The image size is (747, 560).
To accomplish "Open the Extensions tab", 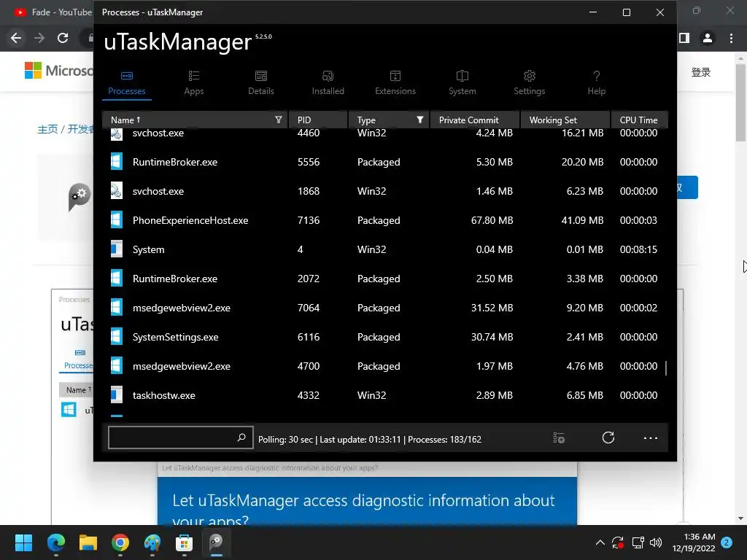I will tap(395, 83).
